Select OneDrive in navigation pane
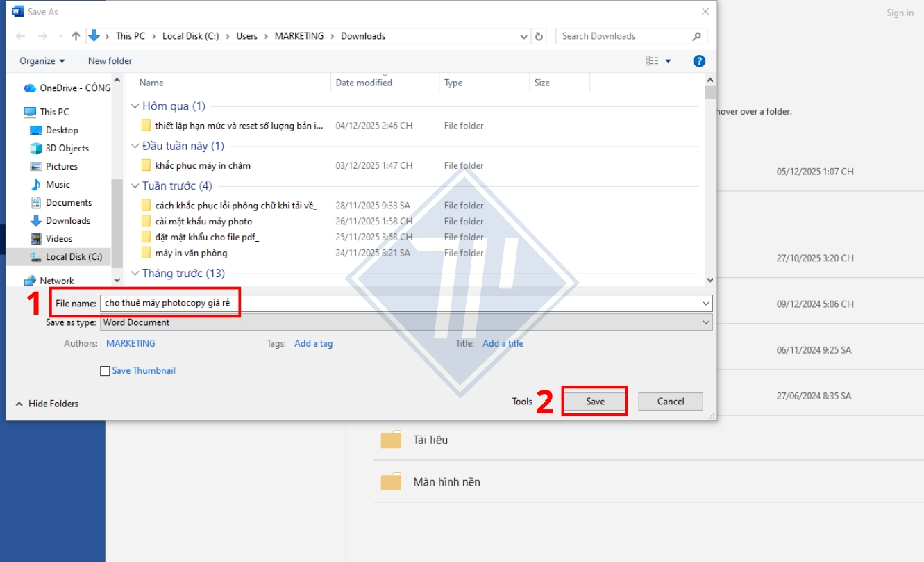Screen dimensions: 924x562 click(67, 88)
